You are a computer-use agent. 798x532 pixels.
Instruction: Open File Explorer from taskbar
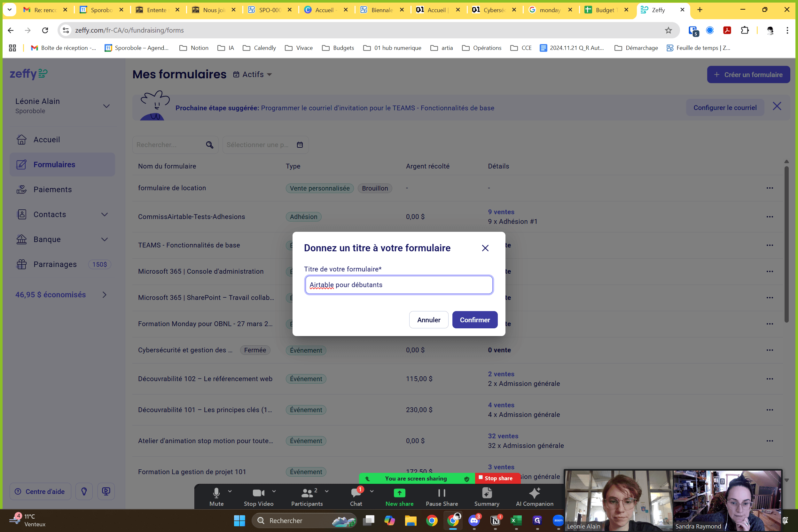click(411, 520)
